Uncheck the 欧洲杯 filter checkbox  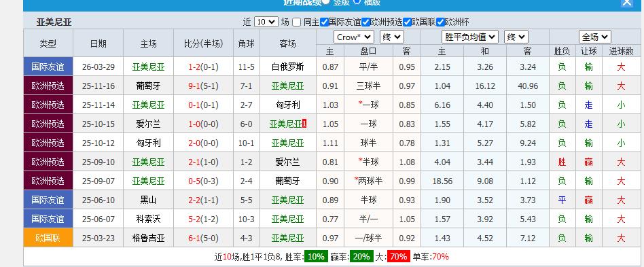(x=441, y=22)
